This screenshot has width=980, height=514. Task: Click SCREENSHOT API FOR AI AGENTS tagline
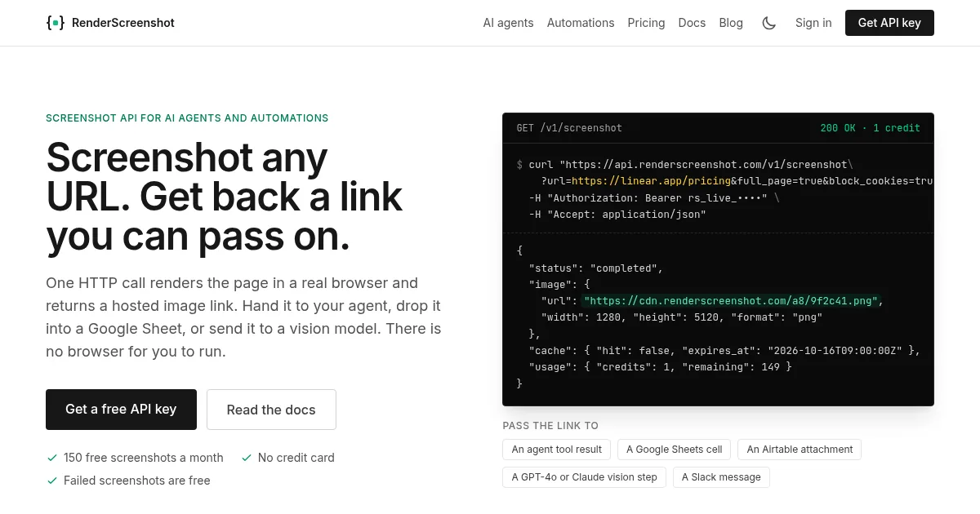click(187, 118)
